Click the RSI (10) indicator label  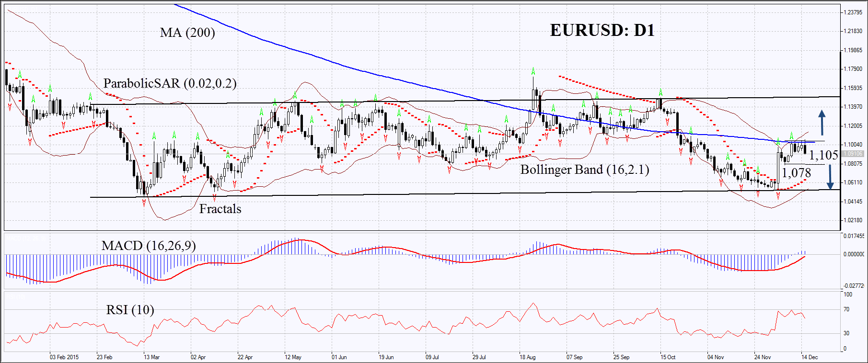[x=130, y=310]
